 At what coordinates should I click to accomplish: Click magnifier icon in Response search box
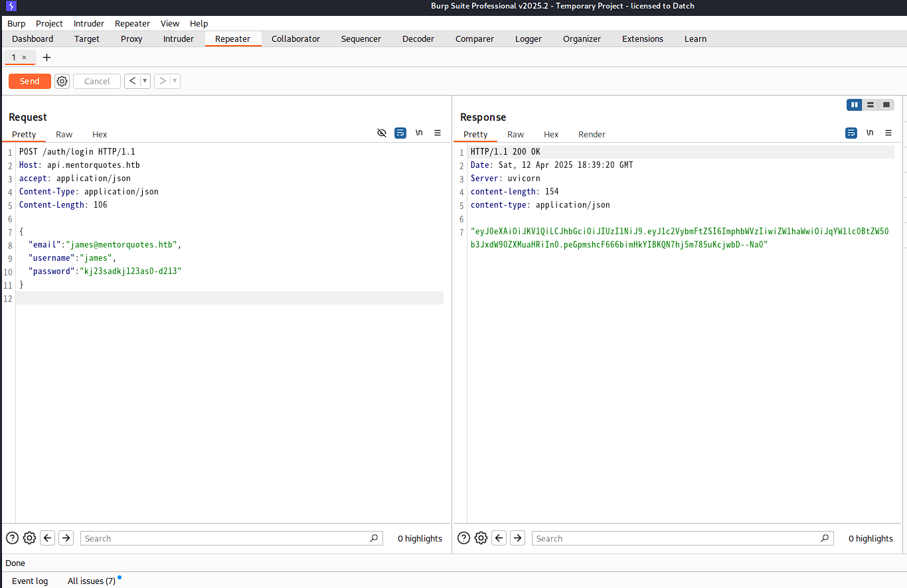(x=825, y=538)
